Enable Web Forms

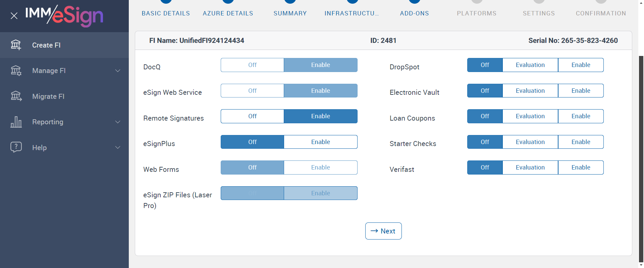[x=321, y=167]
